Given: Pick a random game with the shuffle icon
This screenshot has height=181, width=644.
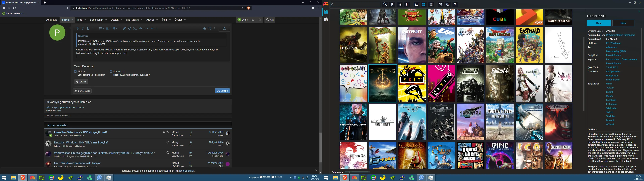Looking at the screenshot, I should tap(441, 4).
